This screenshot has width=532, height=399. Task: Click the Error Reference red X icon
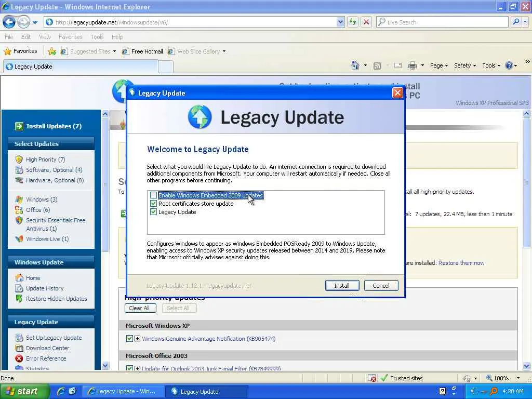tap(19, 358)
